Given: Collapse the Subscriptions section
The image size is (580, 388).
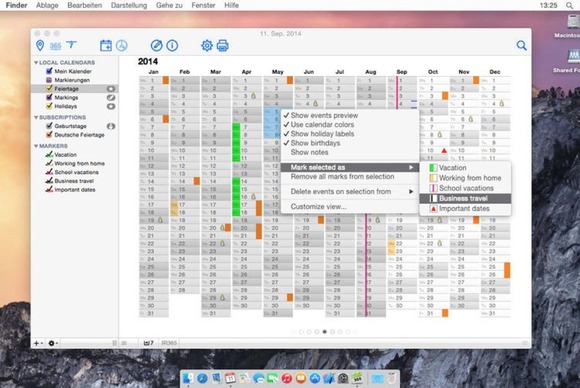Looking at the screenshot, I should pyautogui.click(x=36, y=117).
